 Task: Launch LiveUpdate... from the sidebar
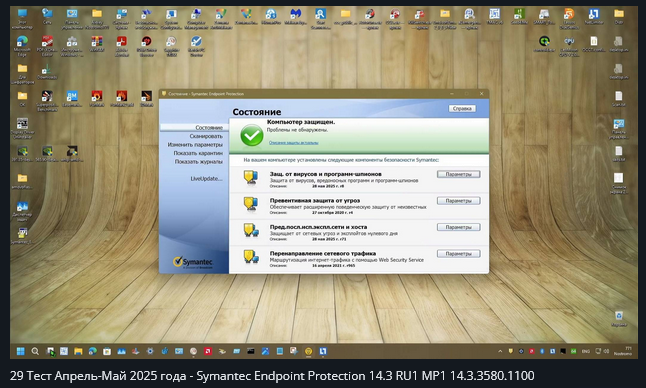(206, 179)
